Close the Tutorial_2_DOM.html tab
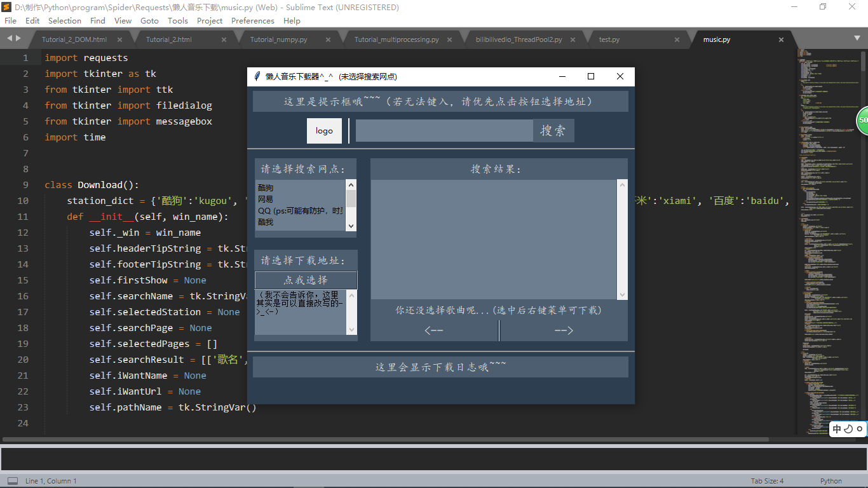This screenshot has width=868, height=488. (119, 39)
